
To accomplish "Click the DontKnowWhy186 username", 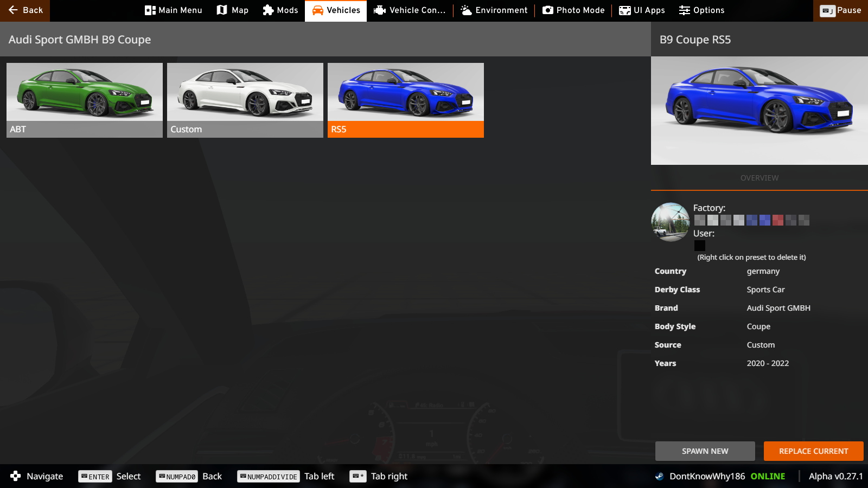I will (707, 476).
